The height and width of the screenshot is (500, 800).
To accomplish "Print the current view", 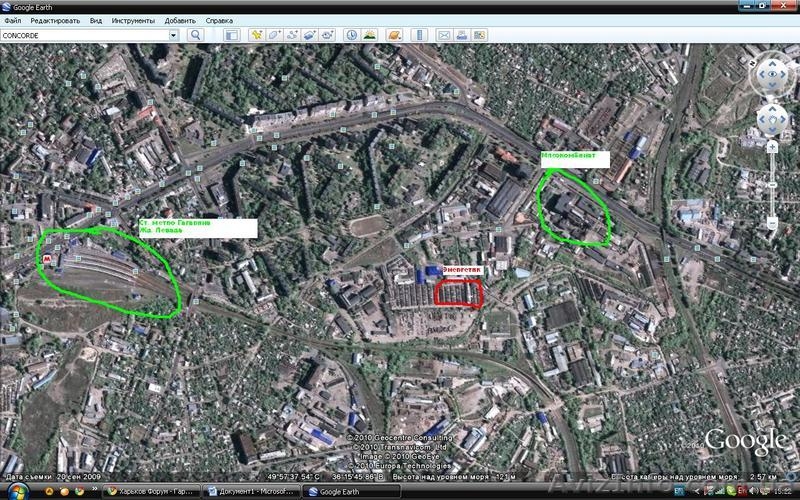I will point(463,35).
